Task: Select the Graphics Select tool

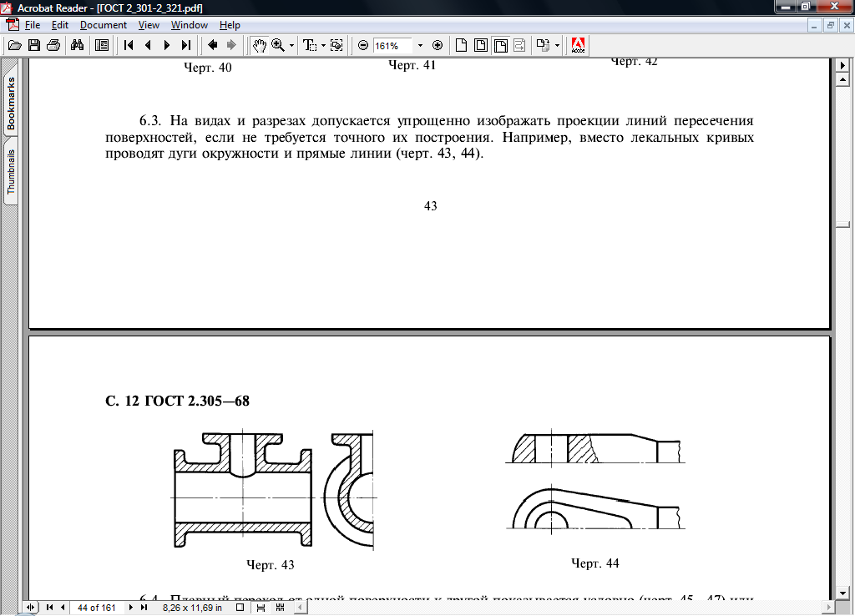Action: coord(336,46)
